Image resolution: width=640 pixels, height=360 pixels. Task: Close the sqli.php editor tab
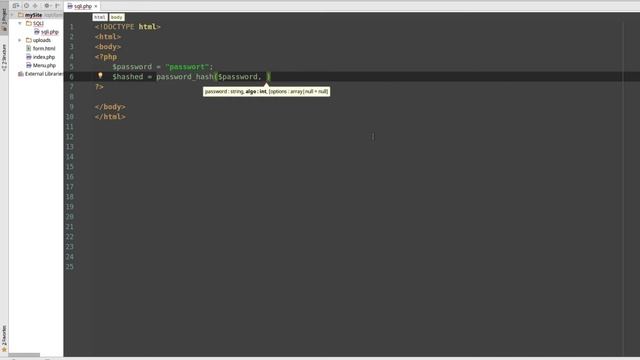pos(96,6)
